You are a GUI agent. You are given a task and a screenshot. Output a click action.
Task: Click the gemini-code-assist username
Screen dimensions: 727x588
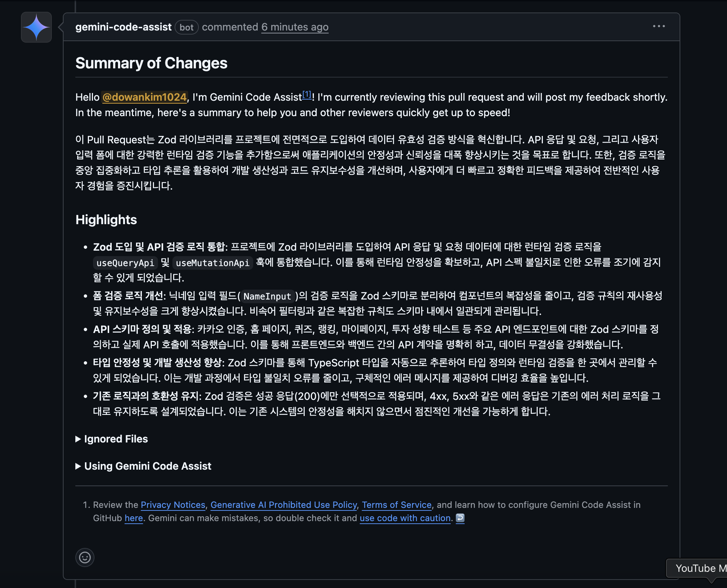[x=123, y=27]
